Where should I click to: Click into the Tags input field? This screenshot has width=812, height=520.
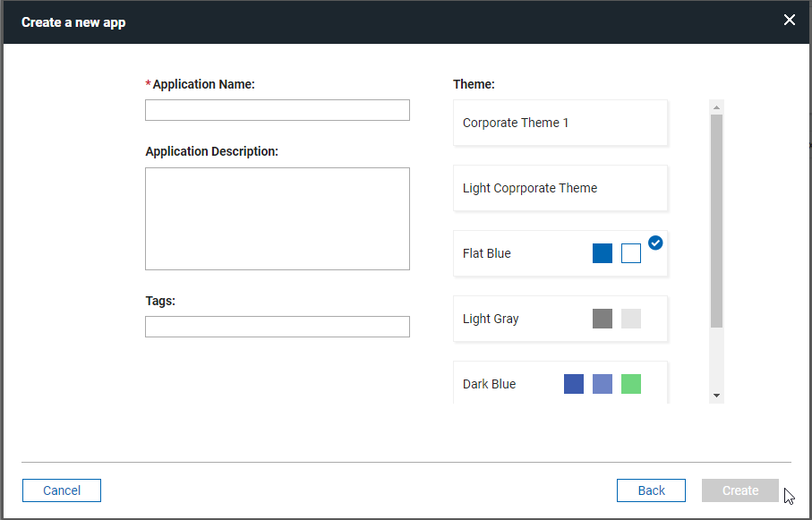click(x=277, y=326)
